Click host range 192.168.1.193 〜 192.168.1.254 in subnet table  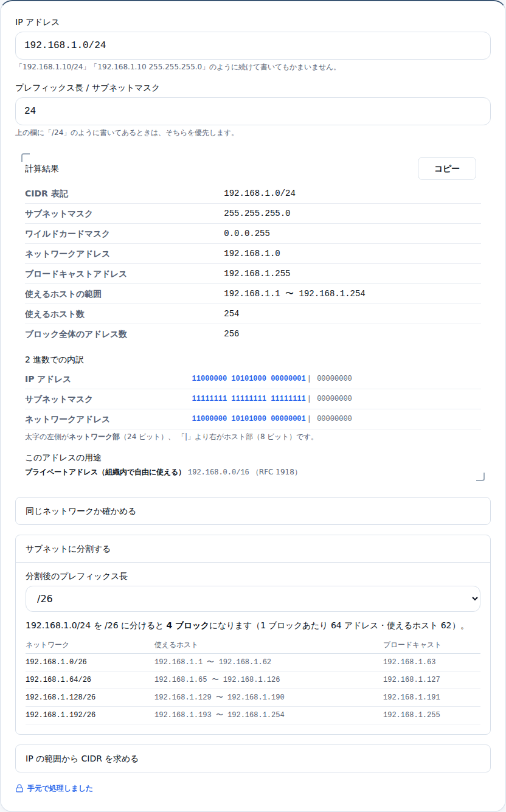(x=220, y=715)
